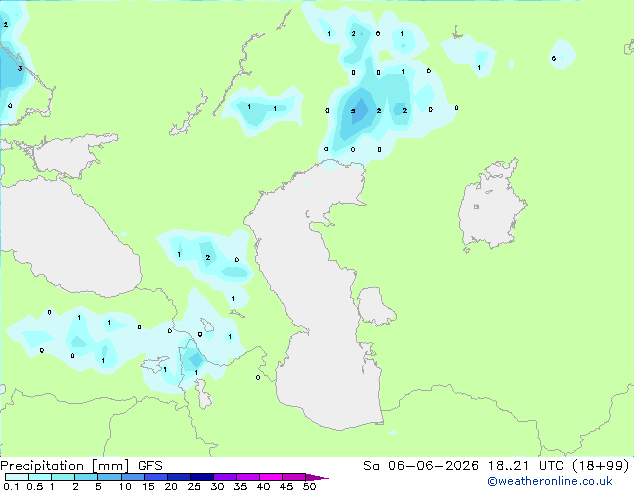Click the legend label '0.1'
The width and height of the screenshot is (634, 490).
pyautogui.click(x=11, y=486)
